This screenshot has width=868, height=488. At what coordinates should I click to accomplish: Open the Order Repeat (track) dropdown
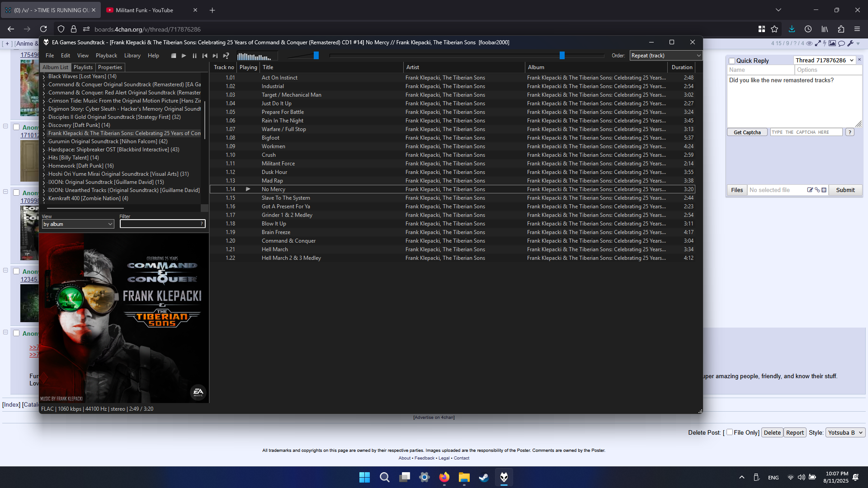pos(665,56)
